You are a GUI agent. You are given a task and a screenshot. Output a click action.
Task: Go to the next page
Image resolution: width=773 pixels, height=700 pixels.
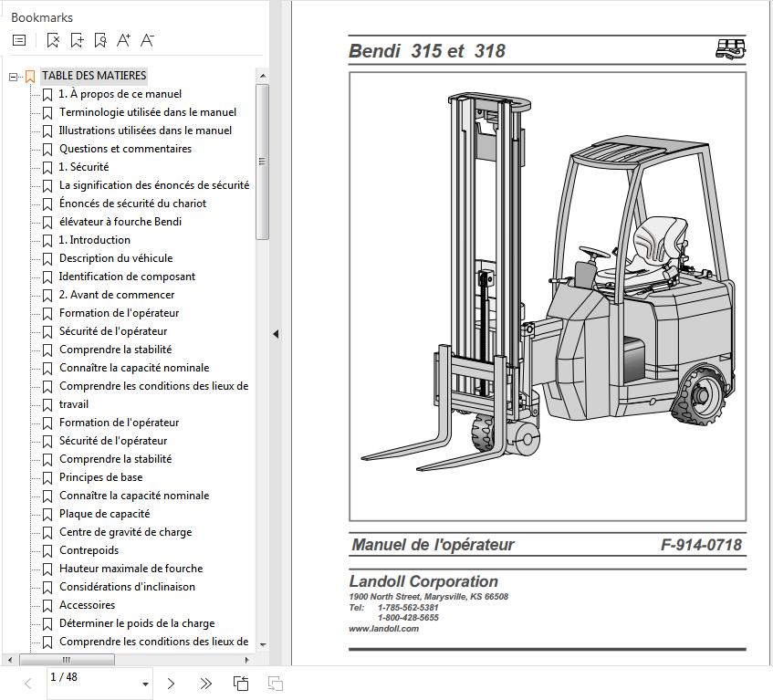click(171, 684)
